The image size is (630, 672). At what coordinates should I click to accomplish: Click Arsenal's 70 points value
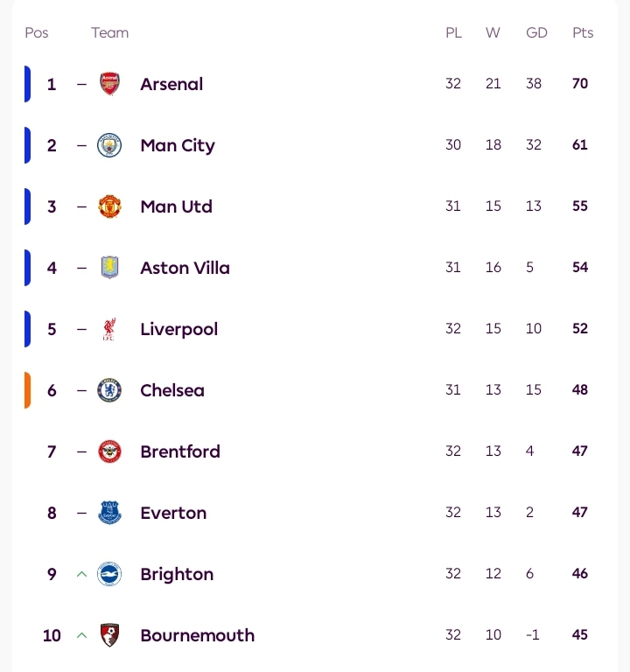click(580, 84)
